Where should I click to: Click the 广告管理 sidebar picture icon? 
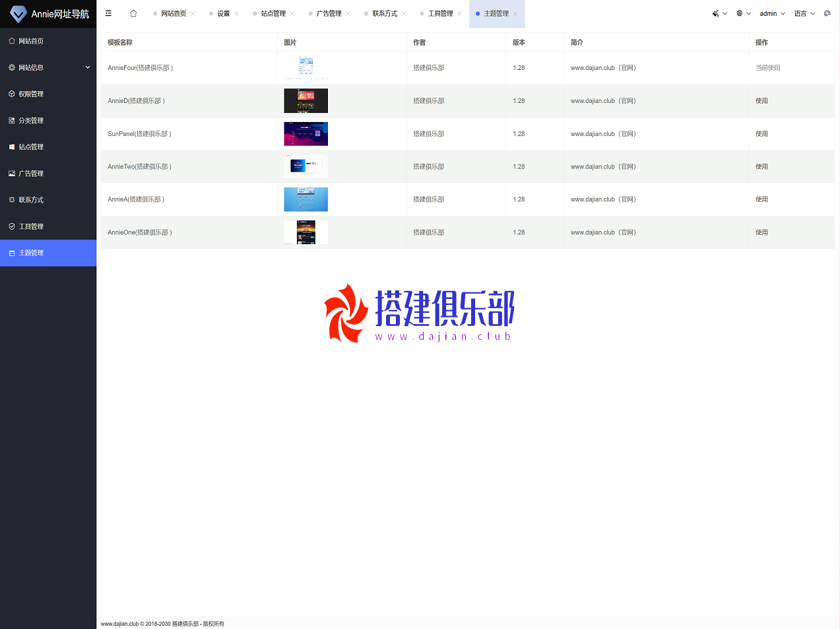[12, 173]
